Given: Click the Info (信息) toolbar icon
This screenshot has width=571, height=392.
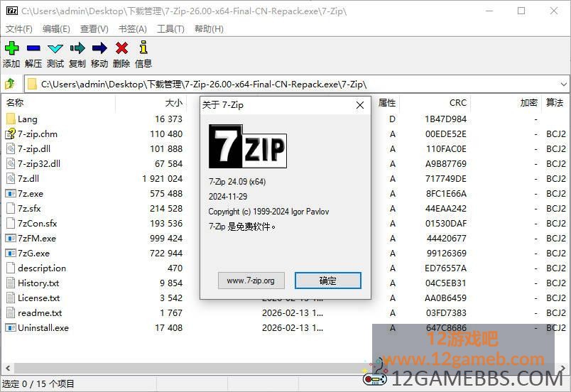Looking at the screenshot, I should pyautogui.click(x=143, y=48).
